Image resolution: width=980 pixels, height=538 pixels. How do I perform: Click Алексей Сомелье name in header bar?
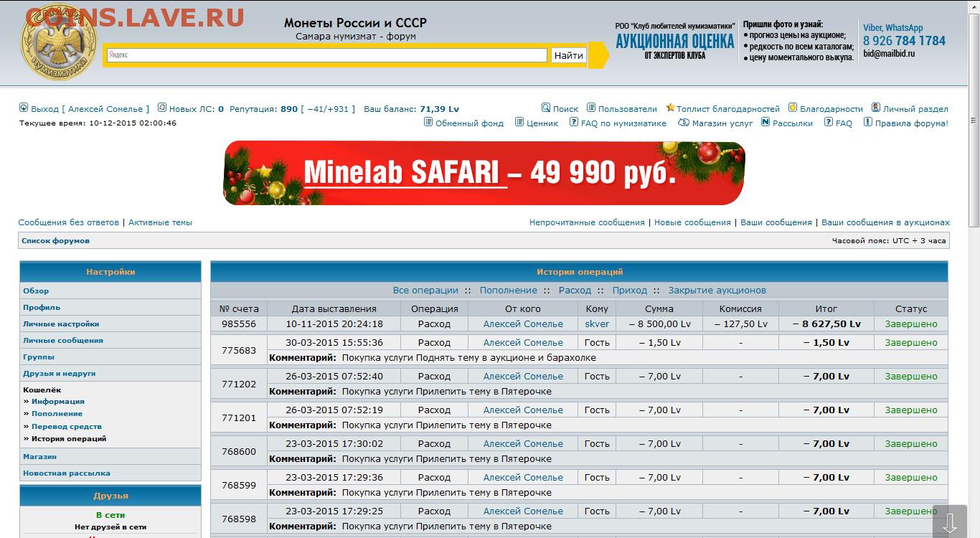(x=105, y=109)
